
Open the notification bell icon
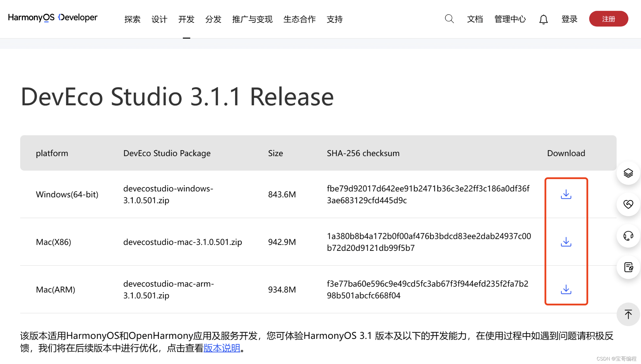543,19
